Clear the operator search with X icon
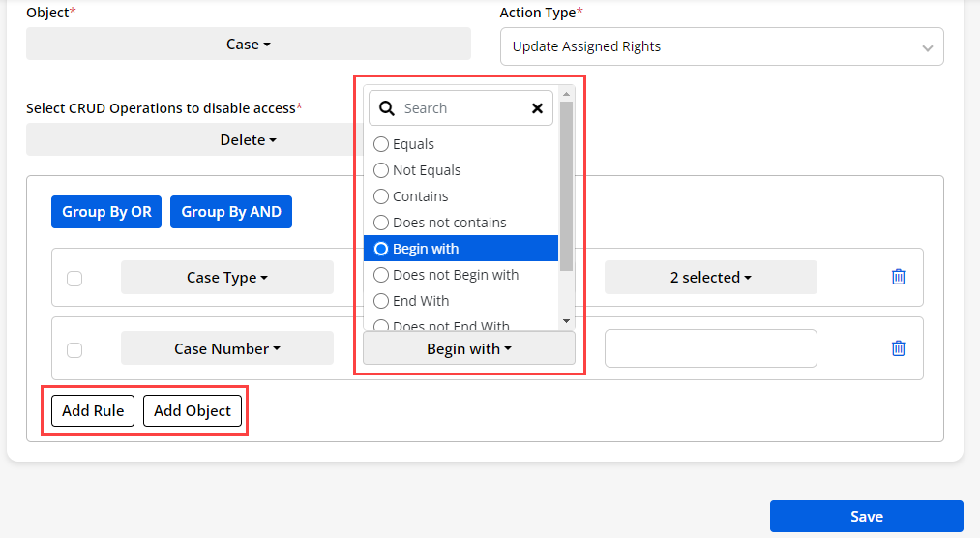Screen dimensions: 980x538 pos(537,108)
